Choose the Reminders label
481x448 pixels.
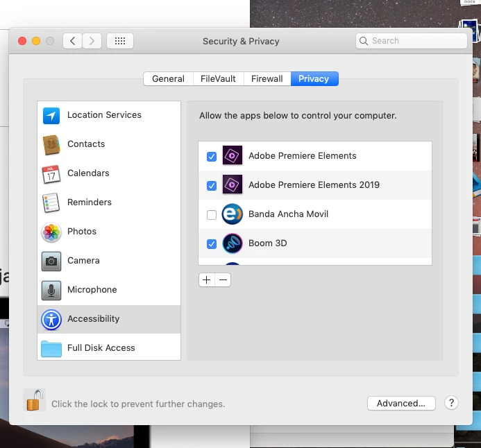(x=90, y=203)
